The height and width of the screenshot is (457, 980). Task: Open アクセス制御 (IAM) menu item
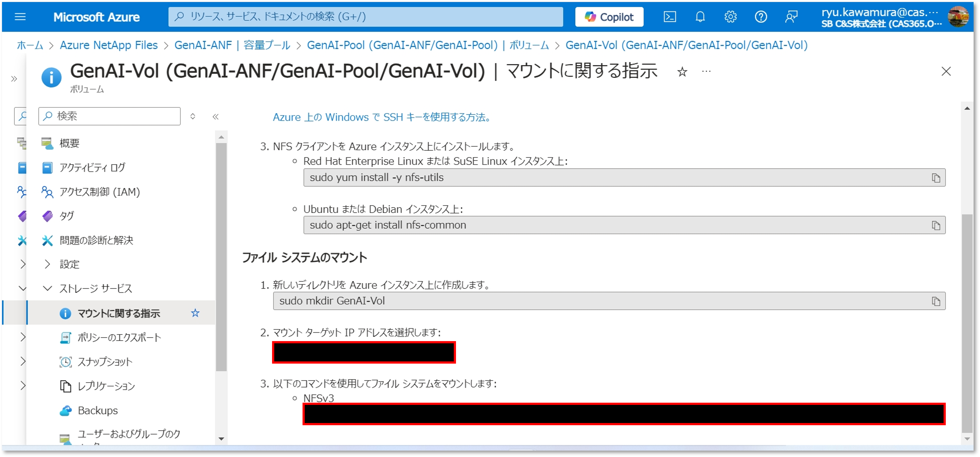click(x=100, y=192)
